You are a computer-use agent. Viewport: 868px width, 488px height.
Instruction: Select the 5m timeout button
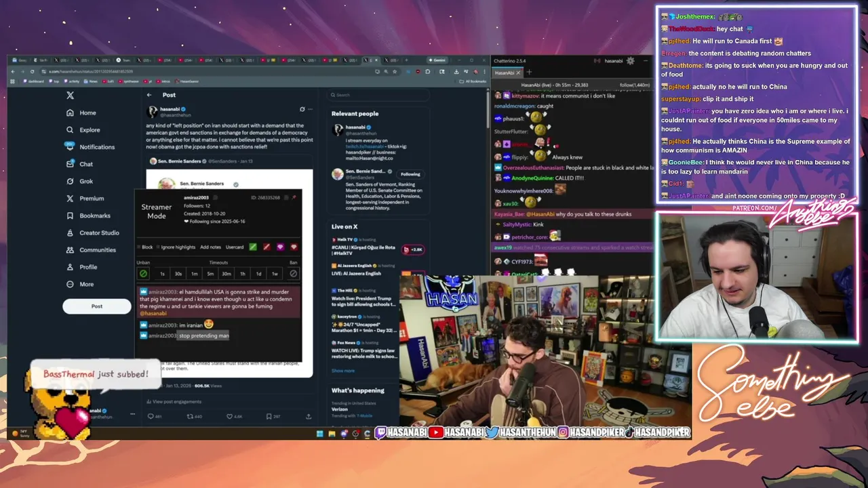pyautogui.click(x=210, y=274)
